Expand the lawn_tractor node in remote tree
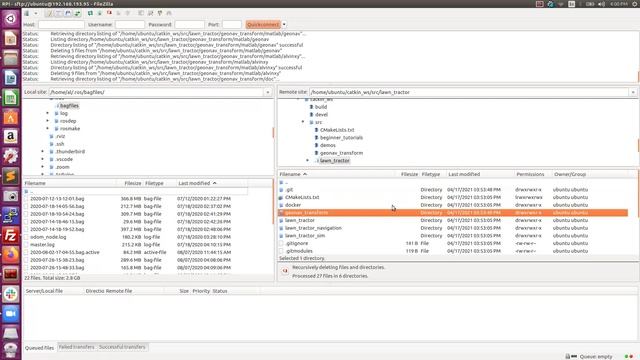Image resolution: width=640 pixels, height=360 pixels. [x=307, y=160]
